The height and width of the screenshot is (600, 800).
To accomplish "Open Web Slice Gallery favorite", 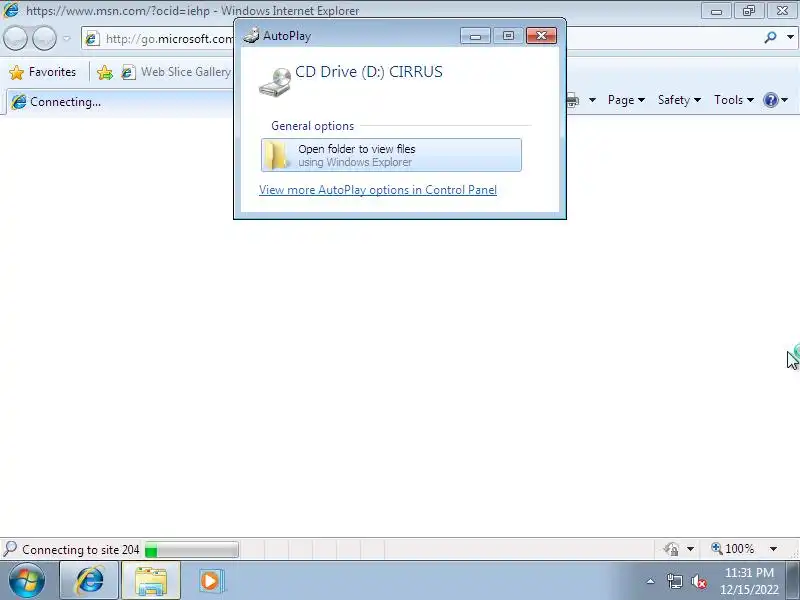I will pyautogui.click(x=176, y=72).
